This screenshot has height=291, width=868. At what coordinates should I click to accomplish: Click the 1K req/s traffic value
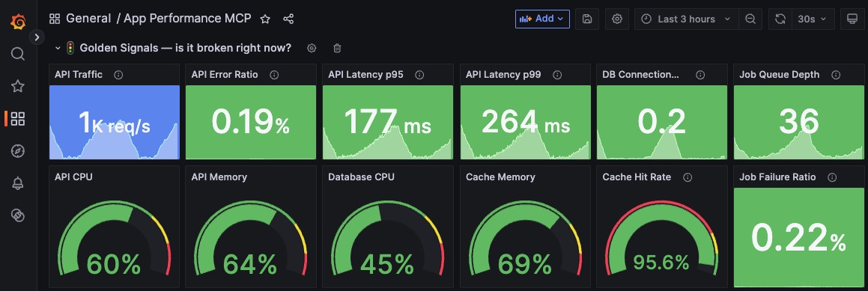click(x=114, y=122)
